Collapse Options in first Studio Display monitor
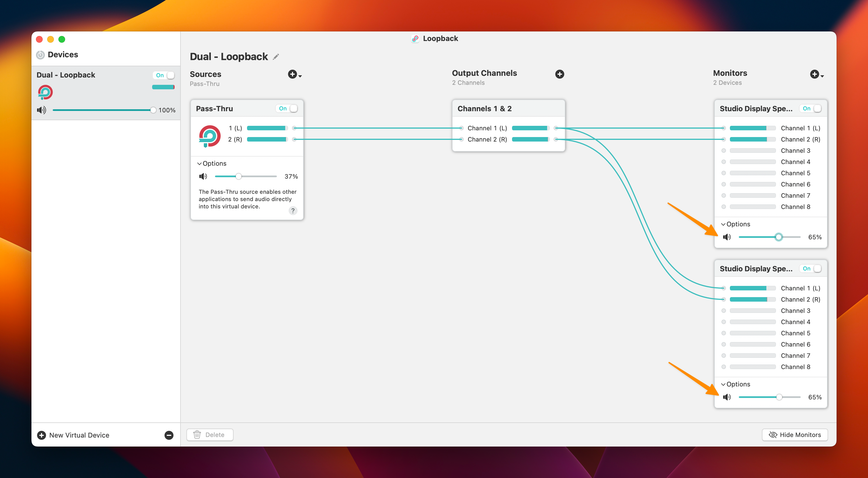The width and height of the screenshot is (868, 478). pyautogui.click(x=735, y=224)
